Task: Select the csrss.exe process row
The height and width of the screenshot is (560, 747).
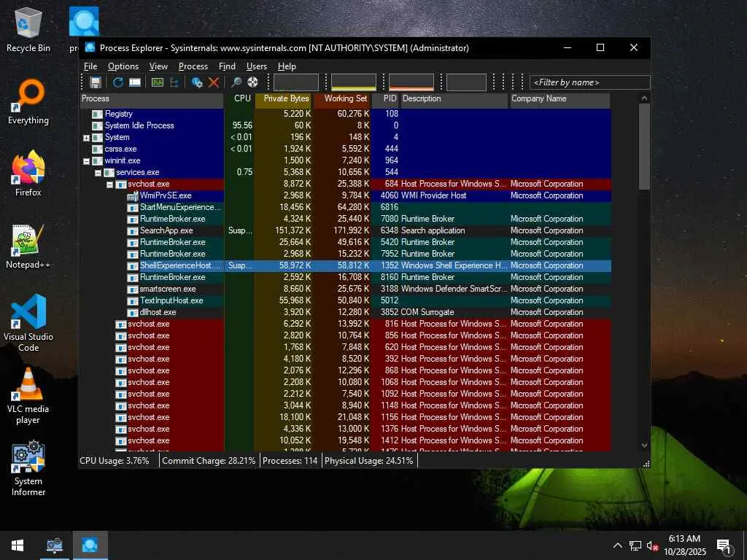Action: point(345,149)
